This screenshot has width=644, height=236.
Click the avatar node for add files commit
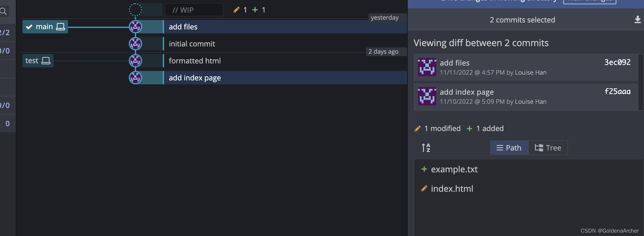(135, 27)
